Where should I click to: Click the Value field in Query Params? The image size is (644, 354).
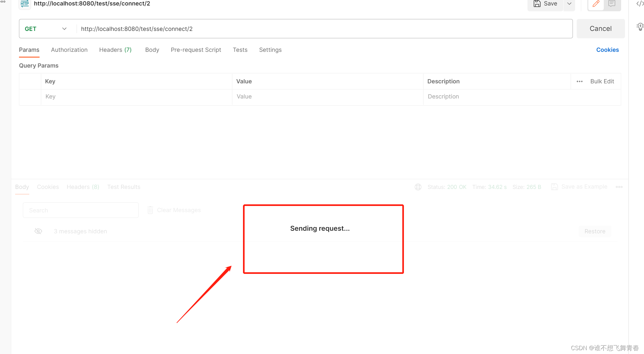click(x=328, y=97)
